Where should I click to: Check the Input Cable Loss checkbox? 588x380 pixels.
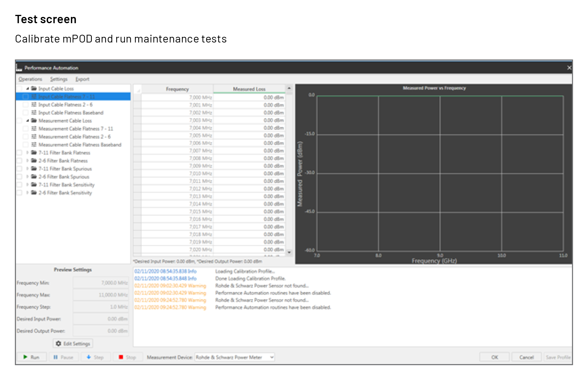[19, 89]
